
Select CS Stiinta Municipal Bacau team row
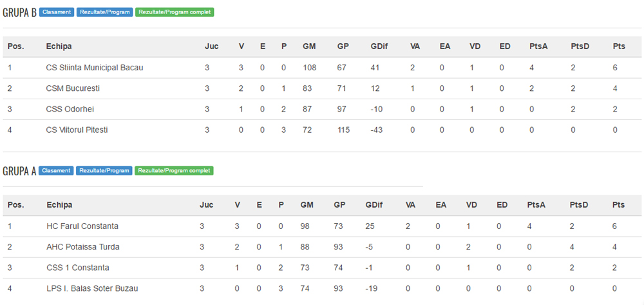[95, 68]
